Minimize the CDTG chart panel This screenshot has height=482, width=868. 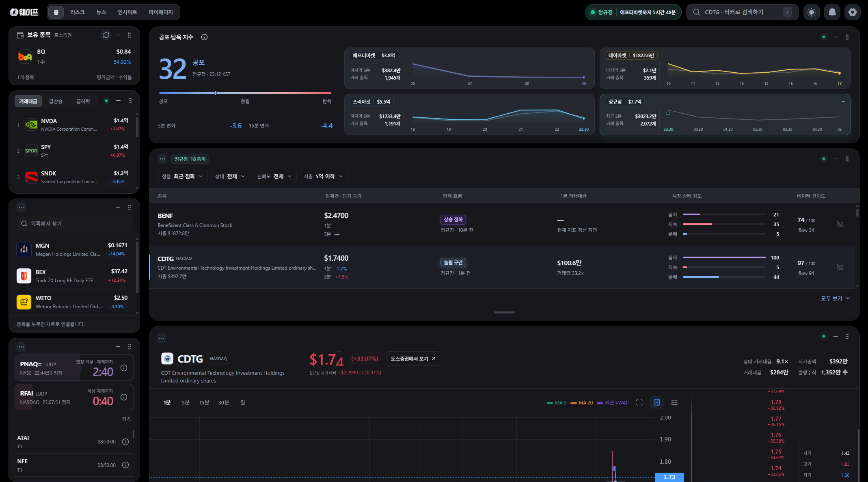(x=836, y=336)
